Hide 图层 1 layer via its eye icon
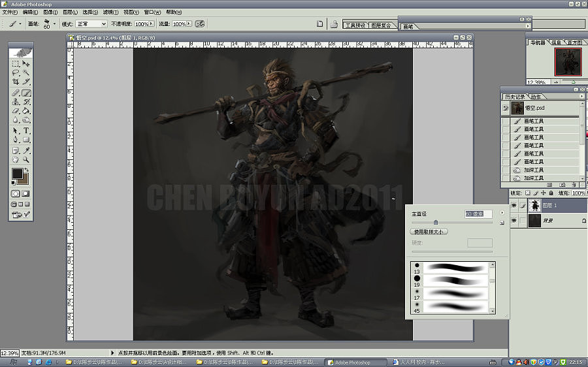Image resolution: width=588 pixels, height=367 pixels. click(x=513, y=206)
